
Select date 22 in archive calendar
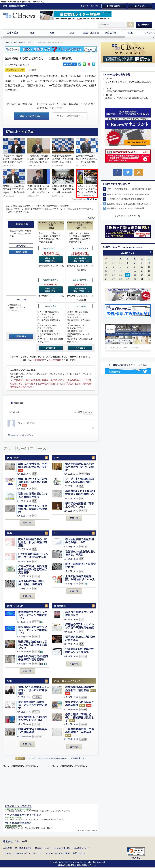(x=127, y=275)
